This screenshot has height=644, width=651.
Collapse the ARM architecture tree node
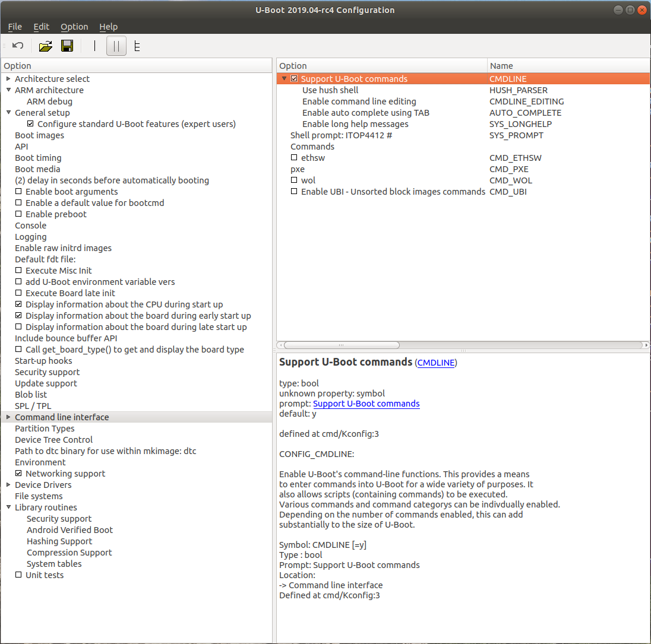coord(8,90)
